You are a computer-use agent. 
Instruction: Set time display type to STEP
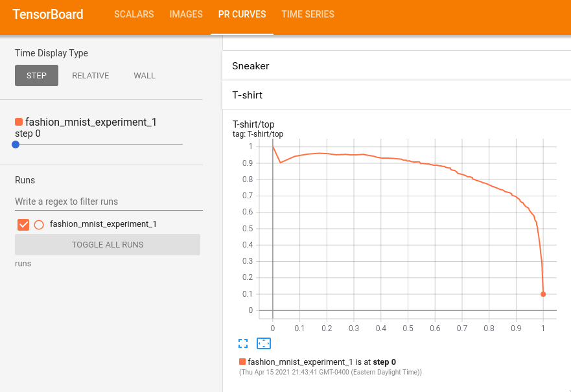tap(36, 76)
